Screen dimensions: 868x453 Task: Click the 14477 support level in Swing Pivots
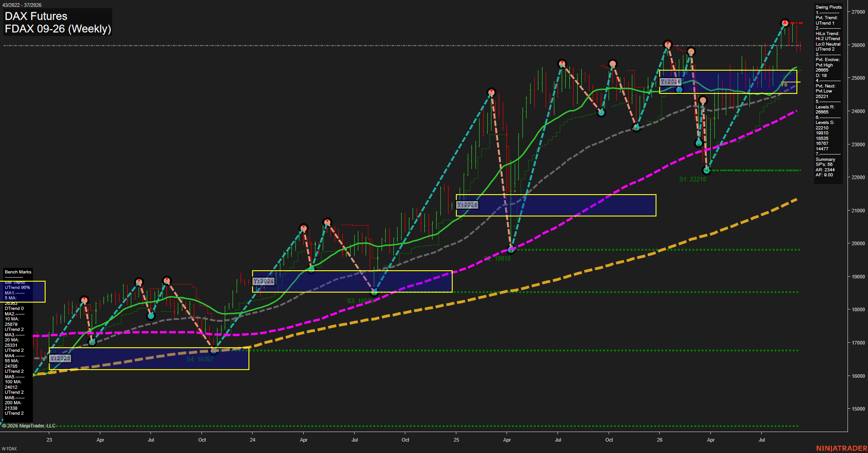[822, 149]
